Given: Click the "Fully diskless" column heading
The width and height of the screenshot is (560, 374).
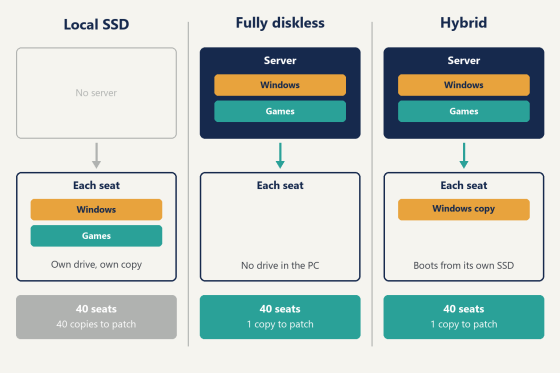Looking at the screenshot, I should click(280, 23).
